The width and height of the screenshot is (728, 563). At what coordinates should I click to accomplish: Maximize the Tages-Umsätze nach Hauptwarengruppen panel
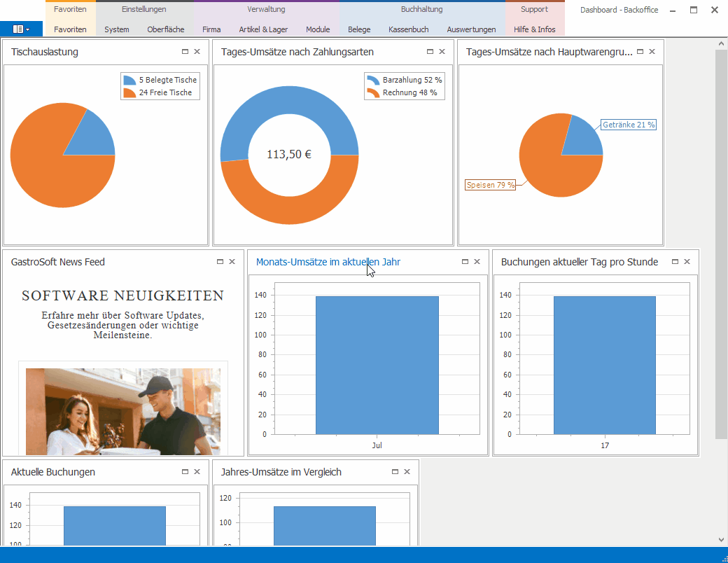click(640, 52)
